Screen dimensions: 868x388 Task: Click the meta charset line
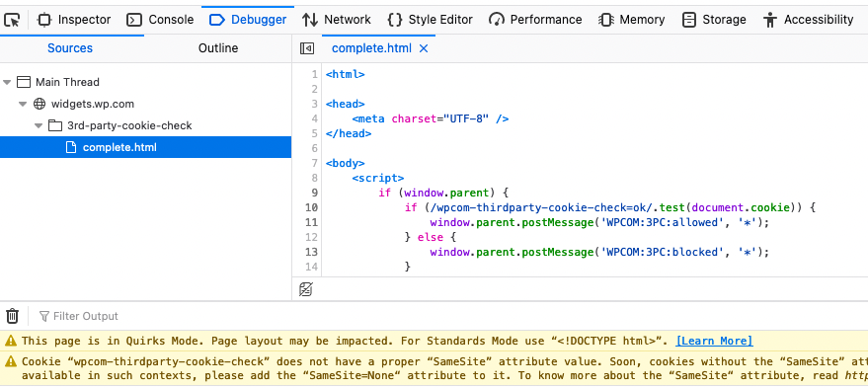tap(431, 118)
